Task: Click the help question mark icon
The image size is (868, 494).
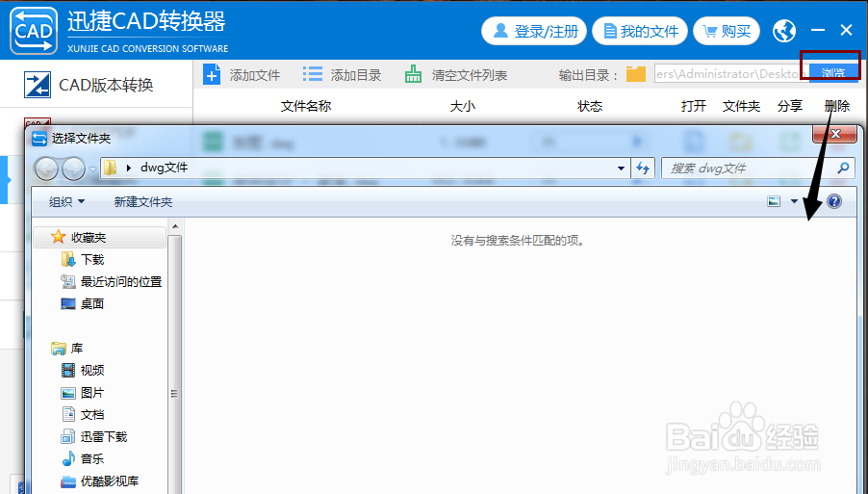Action: click(834, 201)
